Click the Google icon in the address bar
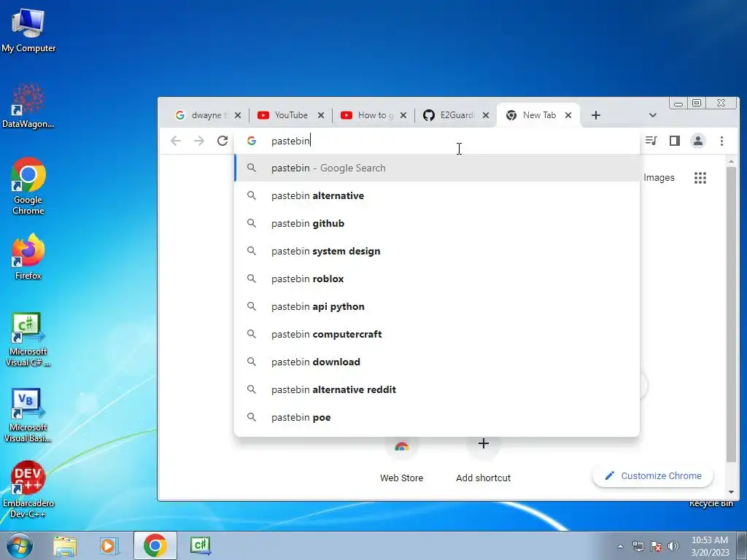 tap(252, 141)
